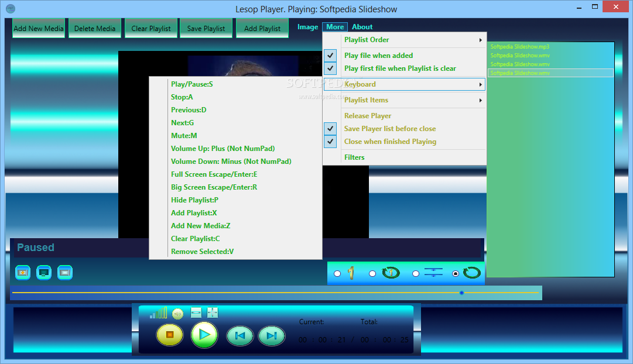Viewport: 633px width, 364px height.
Task: Expand the Playlist Items submenu arrow
Action: click(480, 100)
